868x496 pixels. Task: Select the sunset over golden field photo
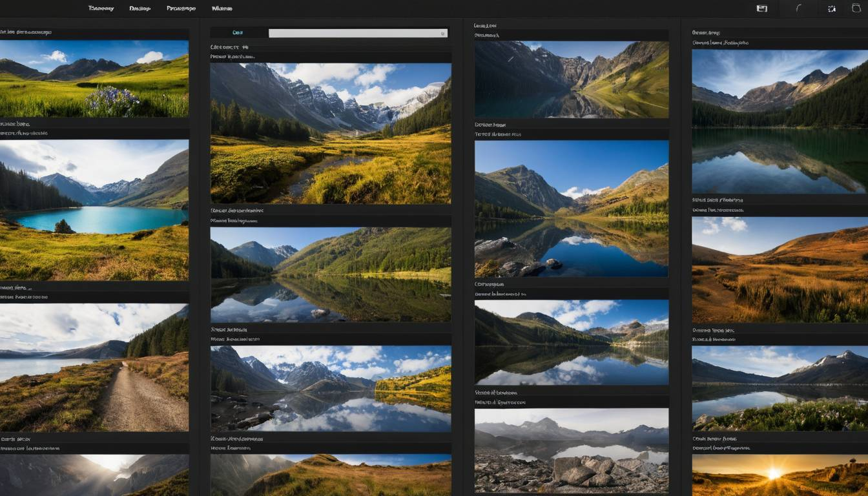click(780, 475)
